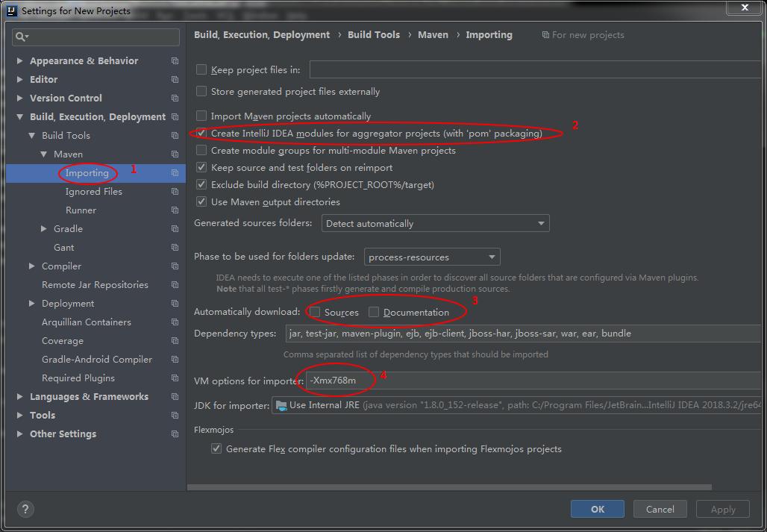Collapse the Maven tree node
The height and width of the screenshot is (532, 767).
(x=44, y=154)
